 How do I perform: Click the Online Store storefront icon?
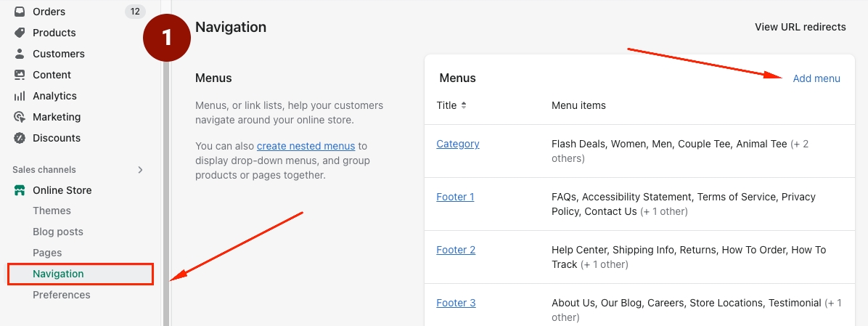tap(20, 190)
